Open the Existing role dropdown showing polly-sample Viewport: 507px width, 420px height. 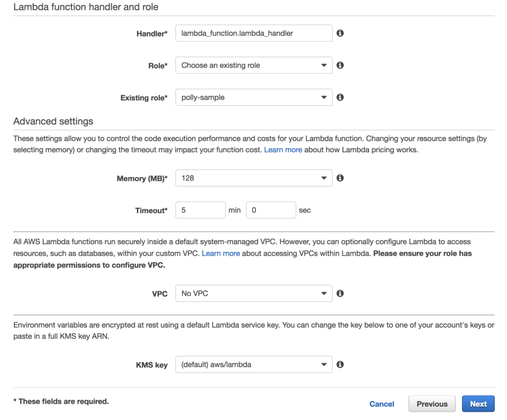tap(254, 97)
